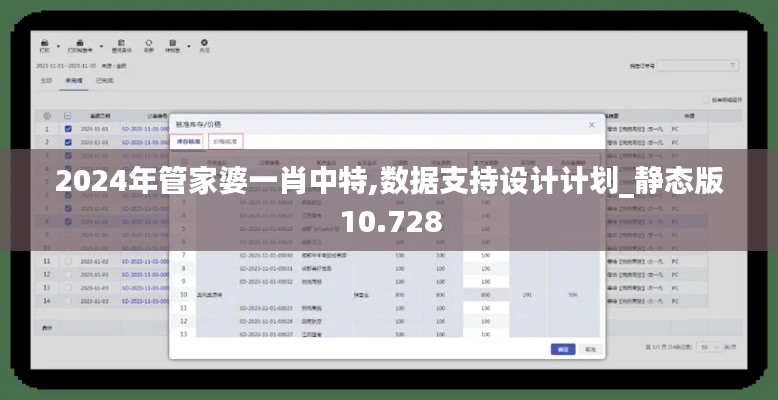Click the SD-2023-11-01-00032 order cell in the dialog
This screenshot has height=400, width=778.
pos(266,282)
